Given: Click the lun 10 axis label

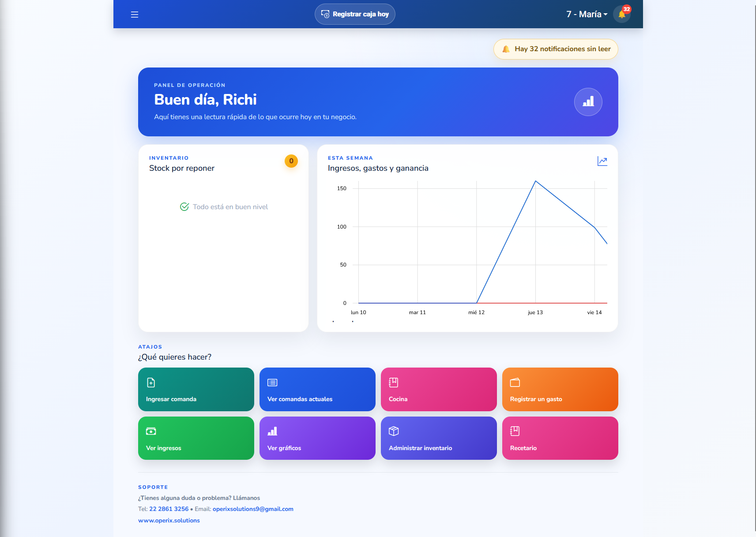Looking at the screenshot, I should click(358, 312).
